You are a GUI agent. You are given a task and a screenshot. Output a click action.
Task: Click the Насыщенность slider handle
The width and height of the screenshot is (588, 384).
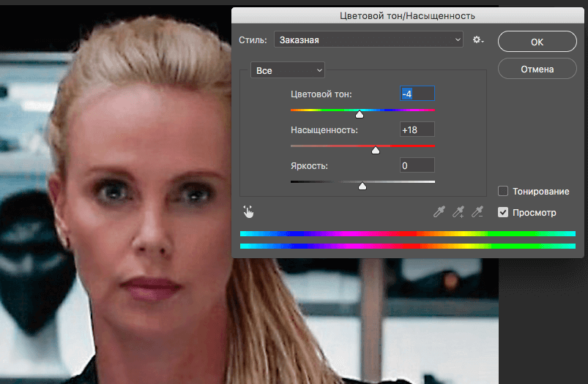(376, 150)
